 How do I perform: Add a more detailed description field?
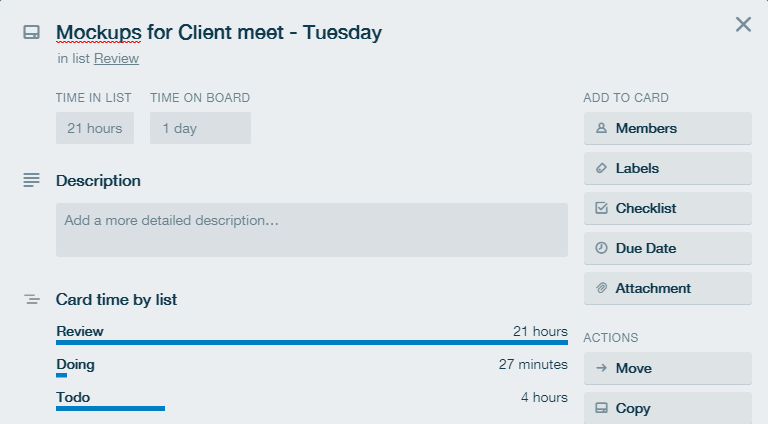point(312,230)
